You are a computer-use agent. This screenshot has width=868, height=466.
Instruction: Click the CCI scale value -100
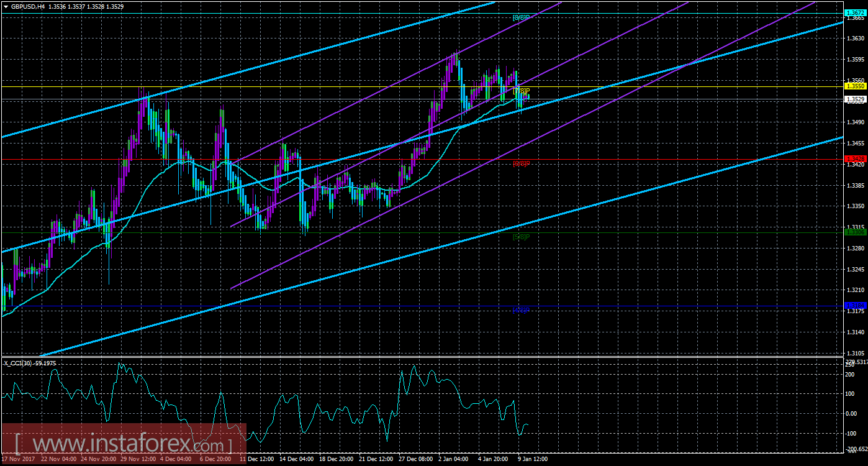tap(852, 433)
